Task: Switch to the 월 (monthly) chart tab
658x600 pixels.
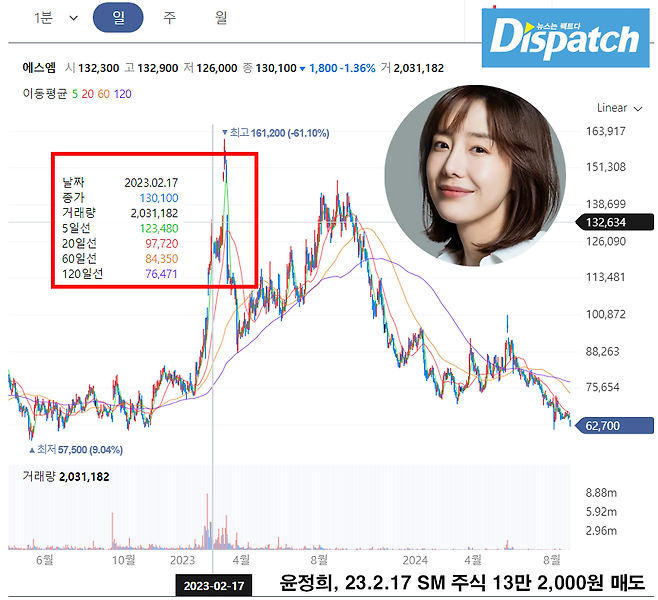Action: 221,19
